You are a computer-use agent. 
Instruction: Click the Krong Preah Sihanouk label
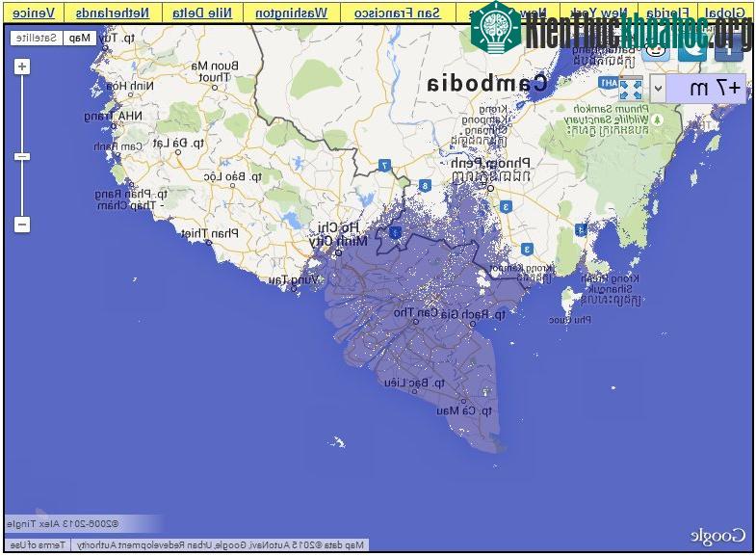tap(611, 289)
